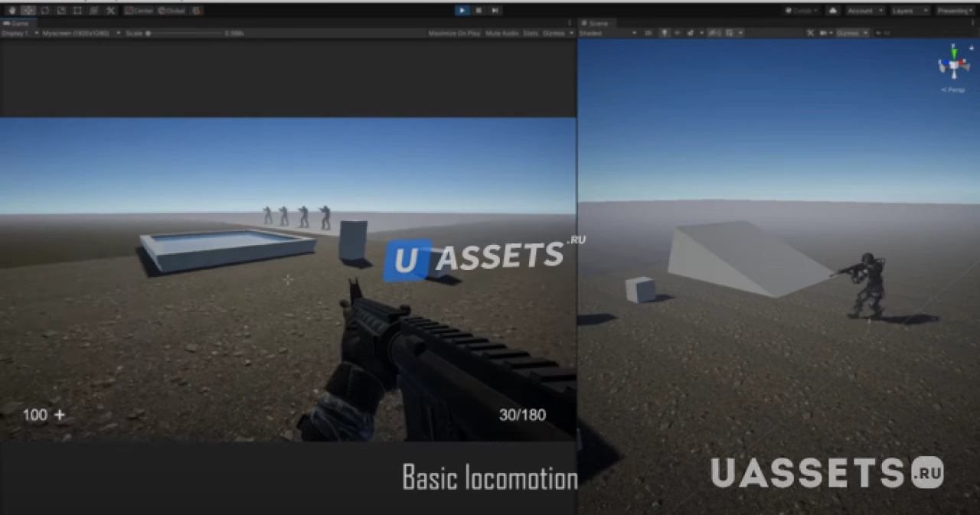Screen dimensions: 980x515
Task: Toggle Gizmos button in Game view
Action: (x=554, y=34)
